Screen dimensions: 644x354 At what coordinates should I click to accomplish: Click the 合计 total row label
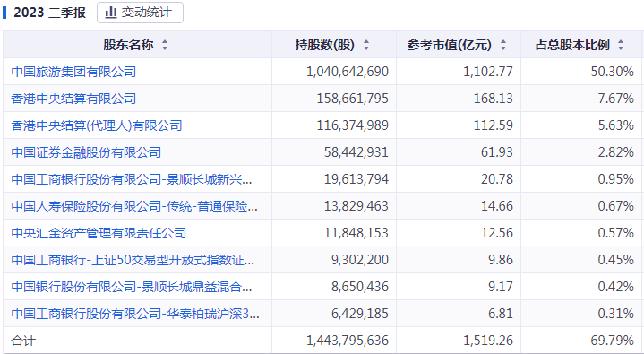[23, 341]
